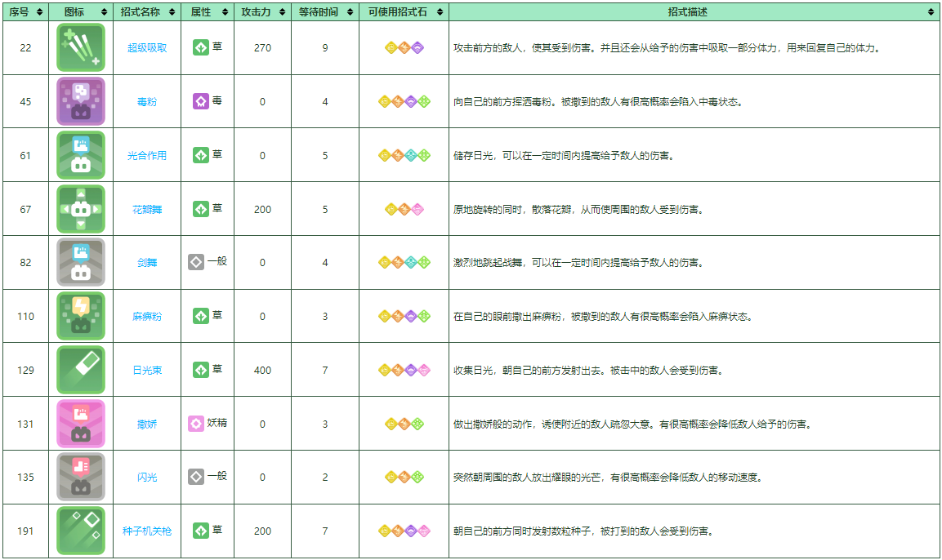The height and width of the screenshot is (560, 942).
Task: Click the attack power value 400
Action: pyautogui.click(x=262, y=371)
